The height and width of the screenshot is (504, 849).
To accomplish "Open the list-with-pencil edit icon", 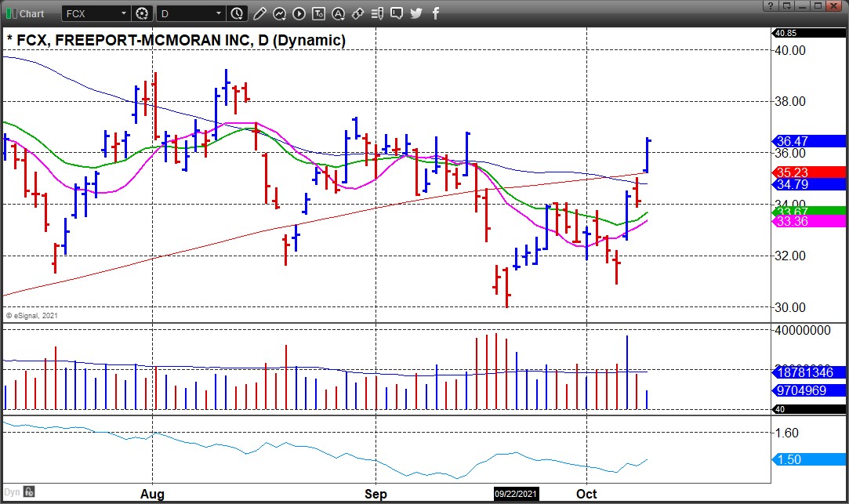I will [377, 13].
